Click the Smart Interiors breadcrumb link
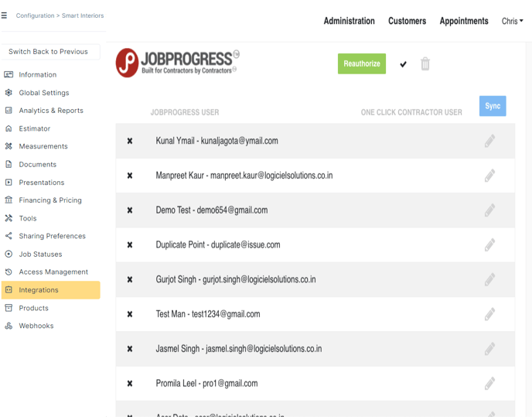Screen dimensions: 532x417 (83, 15)
